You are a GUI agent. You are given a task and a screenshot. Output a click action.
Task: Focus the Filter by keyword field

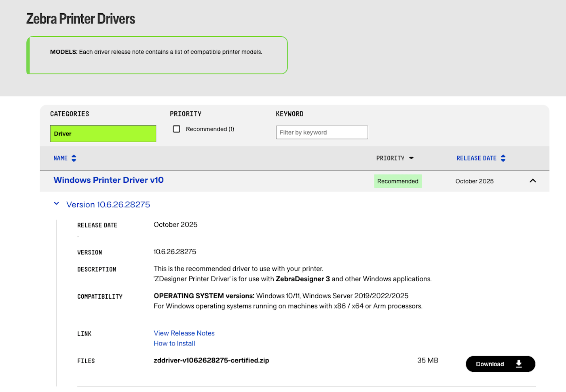click(322, 133)
